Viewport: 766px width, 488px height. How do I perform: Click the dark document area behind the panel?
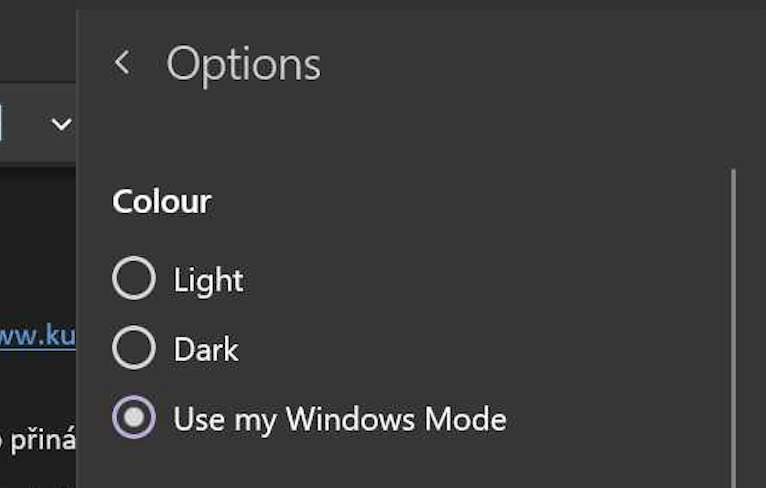38,240
